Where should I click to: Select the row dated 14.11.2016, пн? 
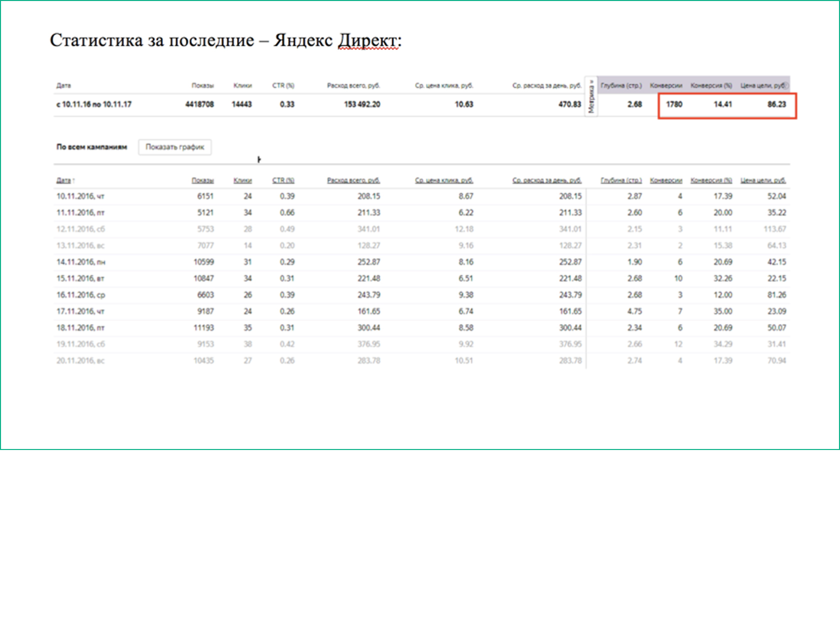(x=421, y=262)
